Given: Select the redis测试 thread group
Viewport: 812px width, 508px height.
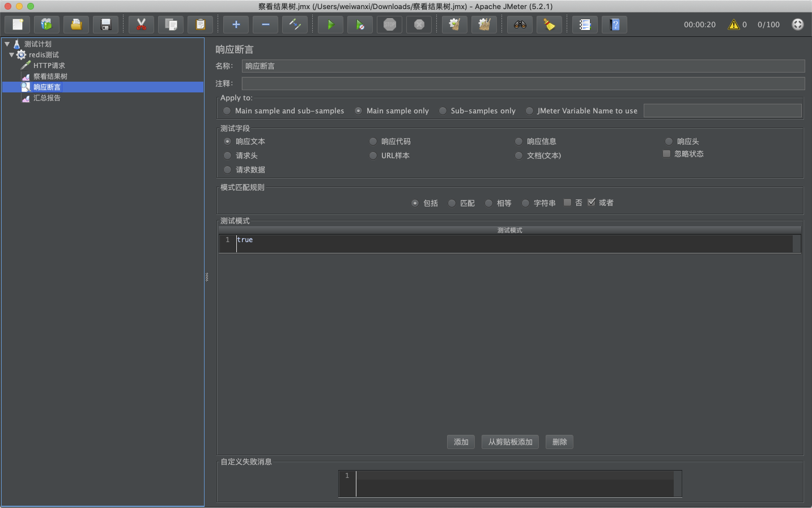Looking at the screenshot, I should pyautogui.click(x=44, y=55).
